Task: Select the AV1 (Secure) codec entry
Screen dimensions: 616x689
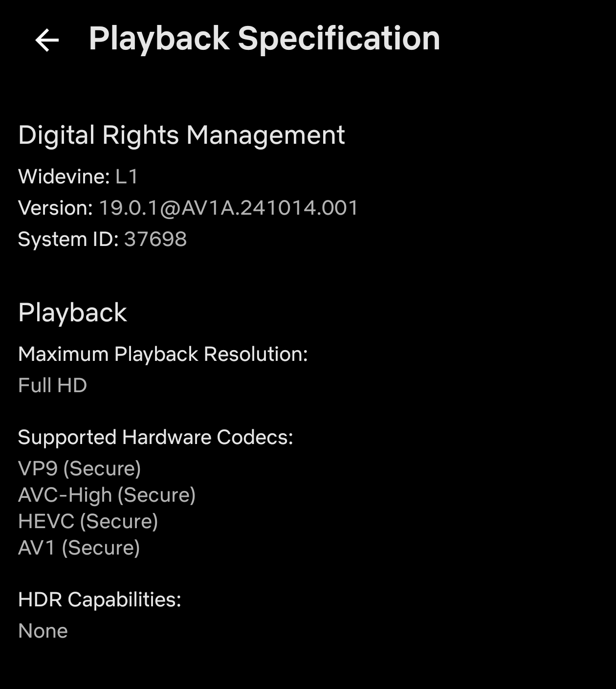Action: (79, 548)
